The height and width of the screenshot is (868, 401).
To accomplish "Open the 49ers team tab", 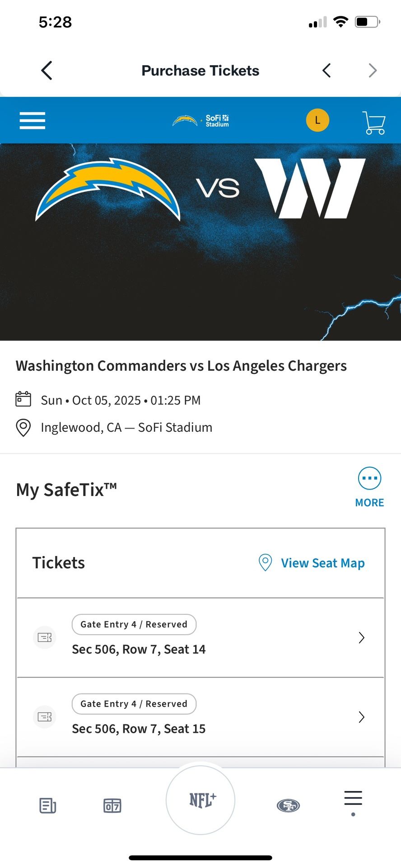I will (x=288, y=805).
